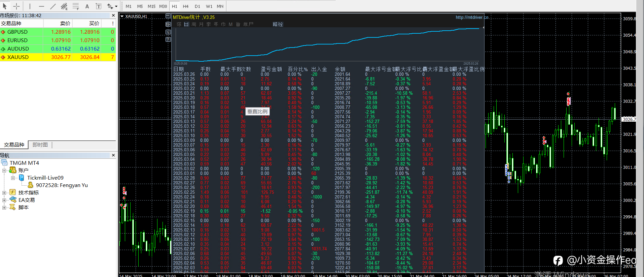This screenshot has height=277, width=644.
Task: Choose the trendline drawing tool
Action: click(53, 6)
